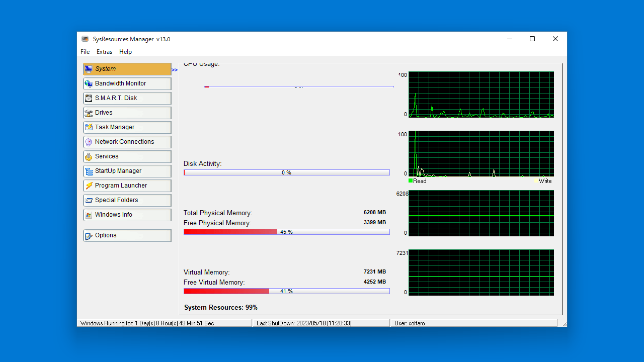The height and width of the screenshot is (362, 644).
Task: Close the SysResources Manager window
Action: click(555, 39)
